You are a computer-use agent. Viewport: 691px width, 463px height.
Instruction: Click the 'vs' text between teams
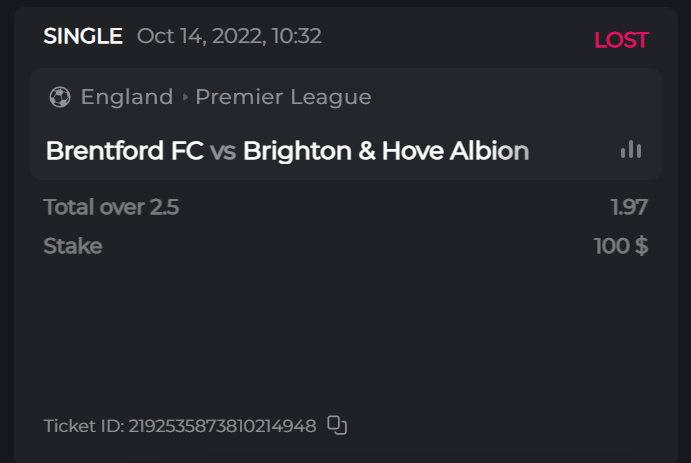tap(223, 151)
